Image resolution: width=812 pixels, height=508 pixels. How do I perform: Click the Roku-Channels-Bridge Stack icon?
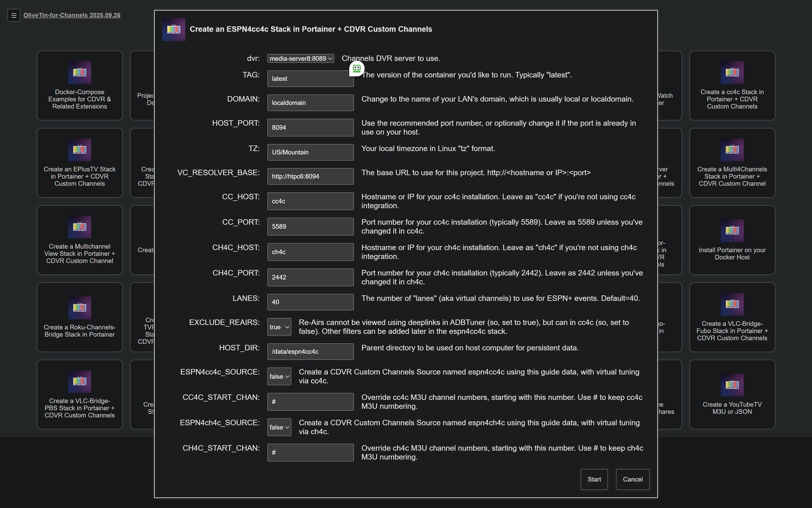point(80,308)
